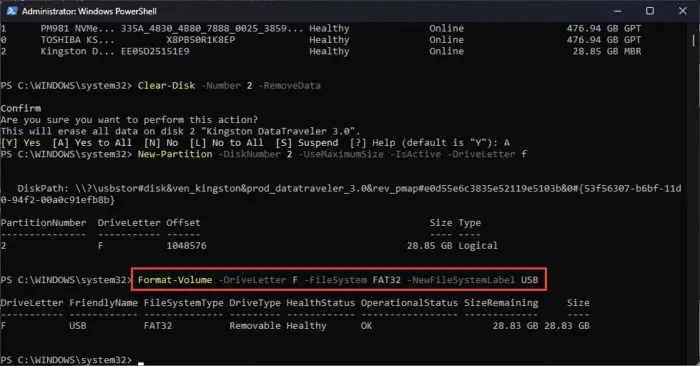This screenshot has width=700, height=366.
Task: Click the 'FriendlyName' column header
Action: [x=103, y=303]
